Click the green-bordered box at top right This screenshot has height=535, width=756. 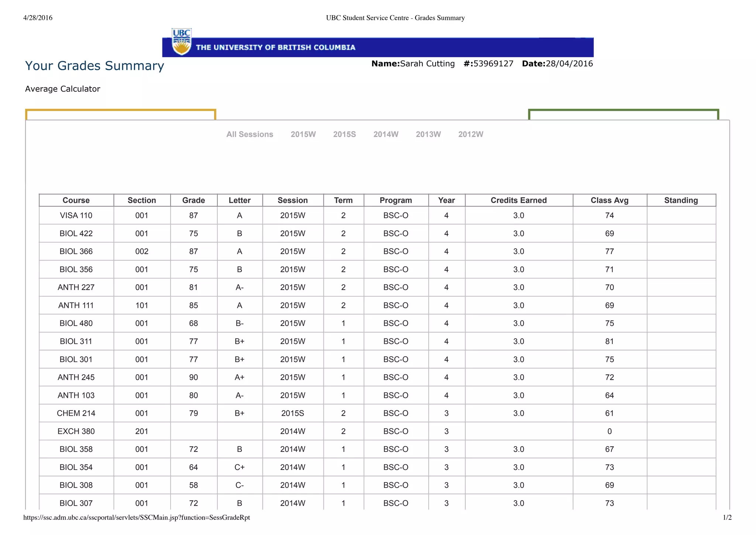coord(623,115)
